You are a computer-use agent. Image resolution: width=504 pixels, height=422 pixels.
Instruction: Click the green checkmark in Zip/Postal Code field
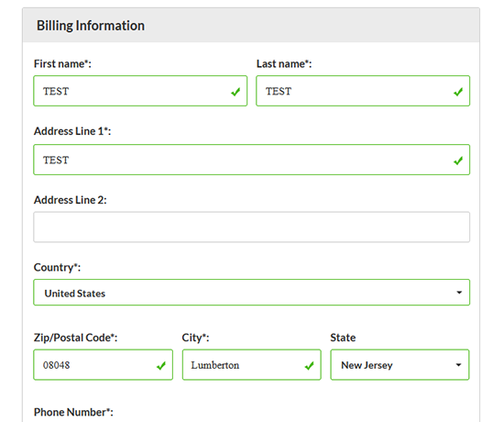[x=161, y=366]
